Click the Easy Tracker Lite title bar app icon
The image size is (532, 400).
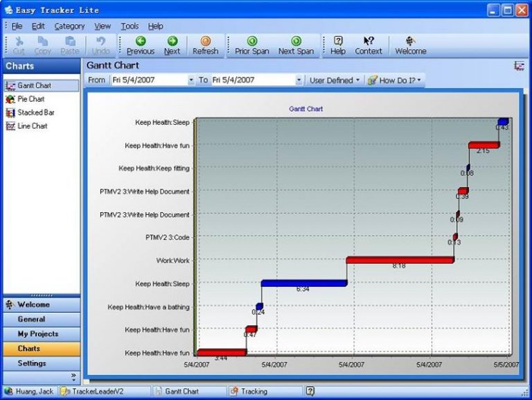point(9,10)
